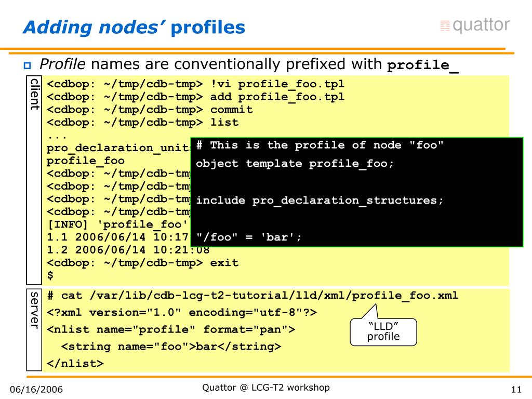Click the line "/foo" = 'bar';
This screenshot has height=399, width=532.
tap(249, 237)
